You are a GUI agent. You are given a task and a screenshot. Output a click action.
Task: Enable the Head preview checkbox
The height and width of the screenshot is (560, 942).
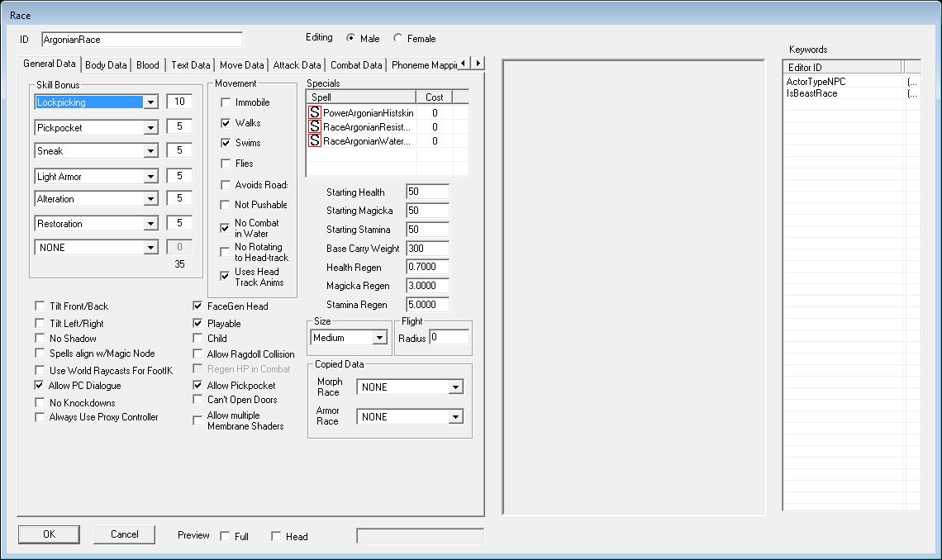pos(276,536)
